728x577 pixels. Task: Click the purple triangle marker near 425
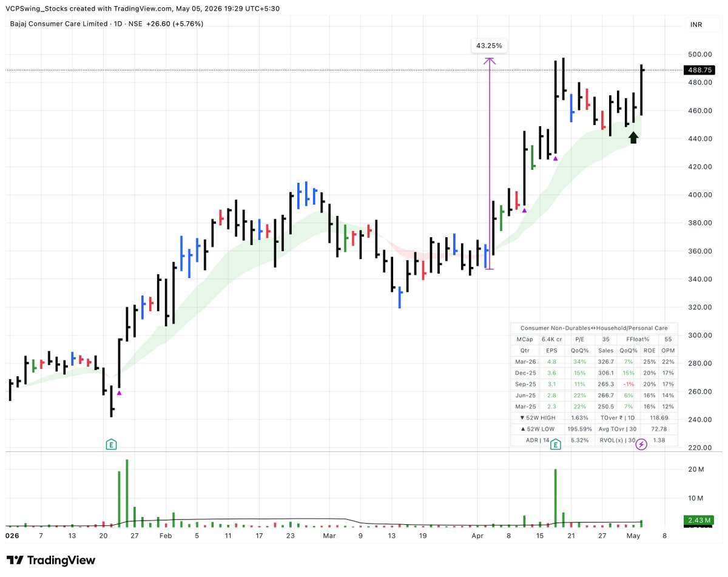[554, 158]
